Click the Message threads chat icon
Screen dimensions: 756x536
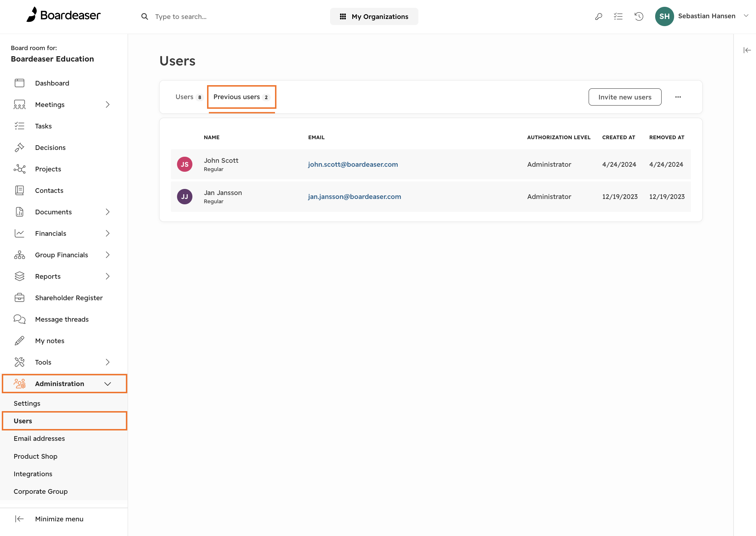(20, 319)
